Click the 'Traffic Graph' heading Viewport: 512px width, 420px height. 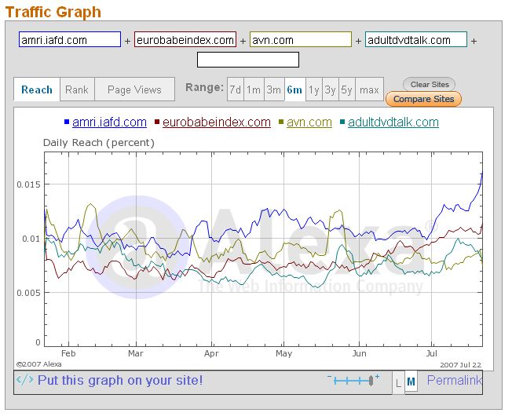pos(53,12)
